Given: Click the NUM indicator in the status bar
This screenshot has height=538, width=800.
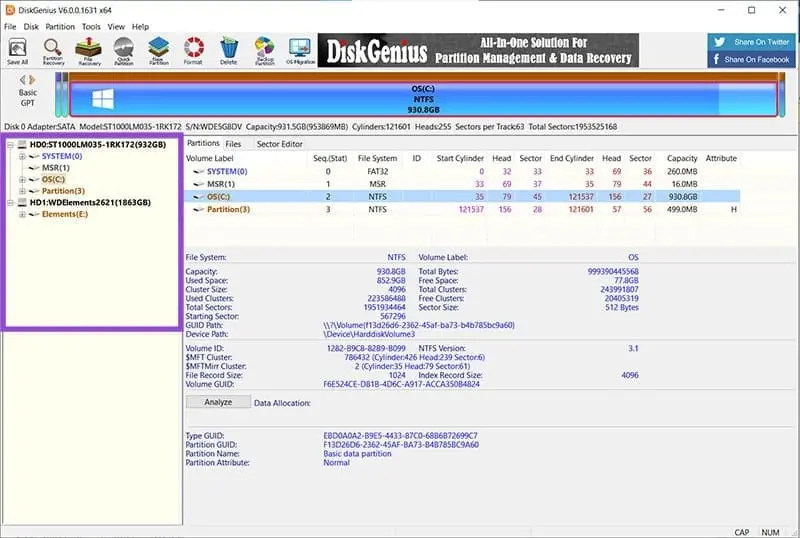Looking at the screenshot, I should click(770, 532).
